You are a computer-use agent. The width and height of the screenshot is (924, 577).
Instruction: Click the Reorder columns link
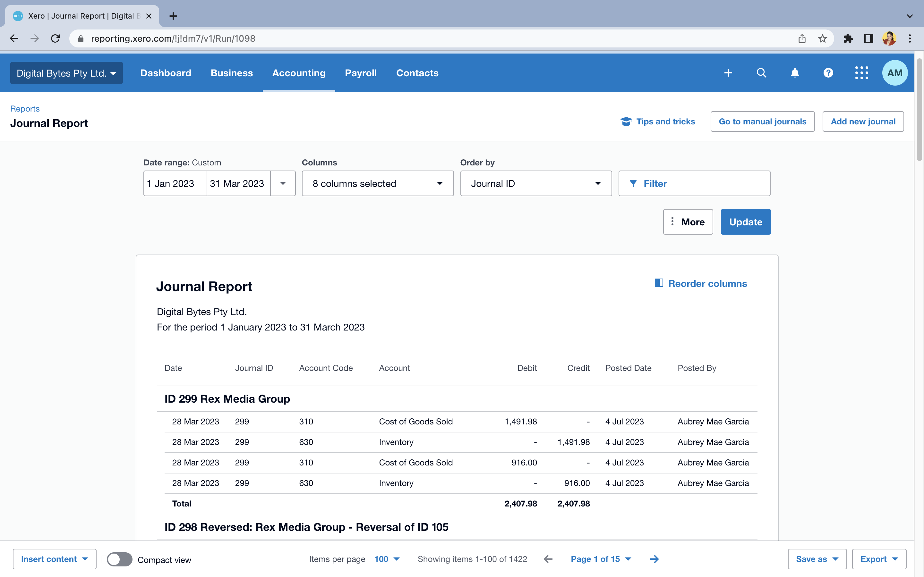(x=701, y=284)
